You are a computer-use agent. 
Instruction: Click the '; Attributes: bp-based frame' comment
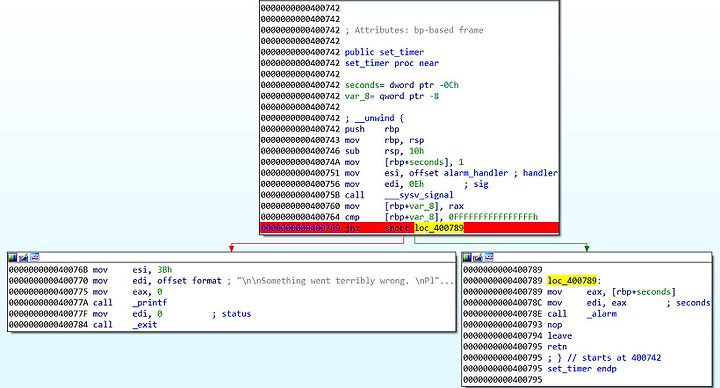414,30
